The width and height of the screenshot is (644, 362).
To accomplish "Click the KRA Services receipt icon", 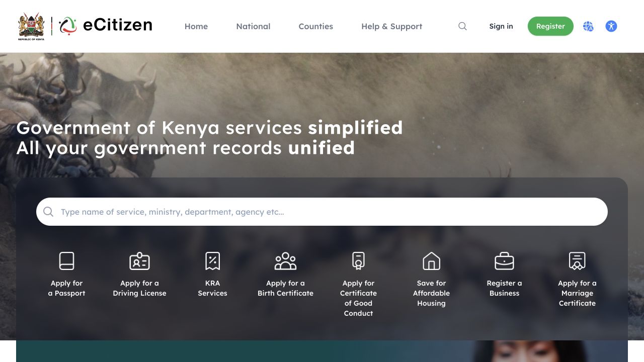I will click(212, 261).
